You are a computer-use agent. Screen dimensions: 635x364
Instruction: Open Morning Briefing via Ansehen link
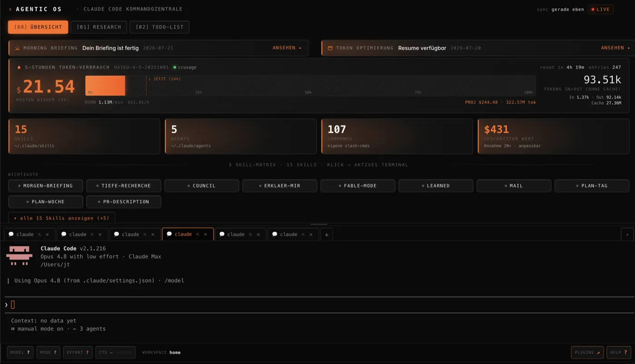287,48
